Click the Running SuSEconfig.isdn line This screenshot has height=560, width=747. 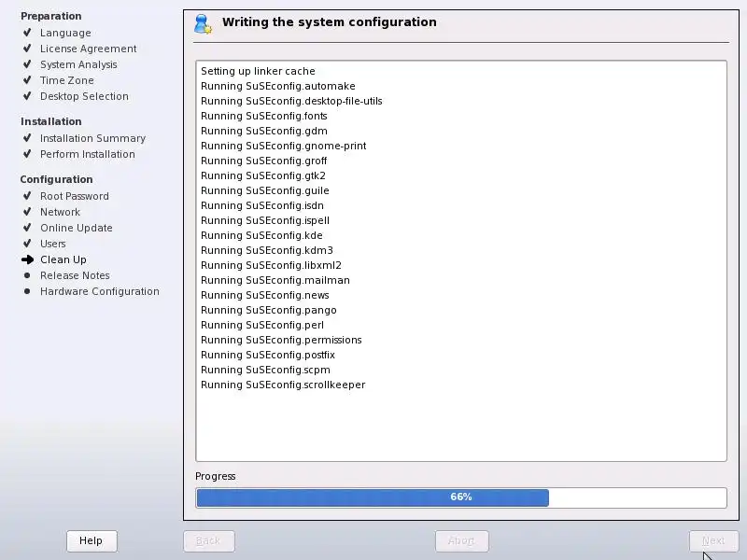(262, 205)
